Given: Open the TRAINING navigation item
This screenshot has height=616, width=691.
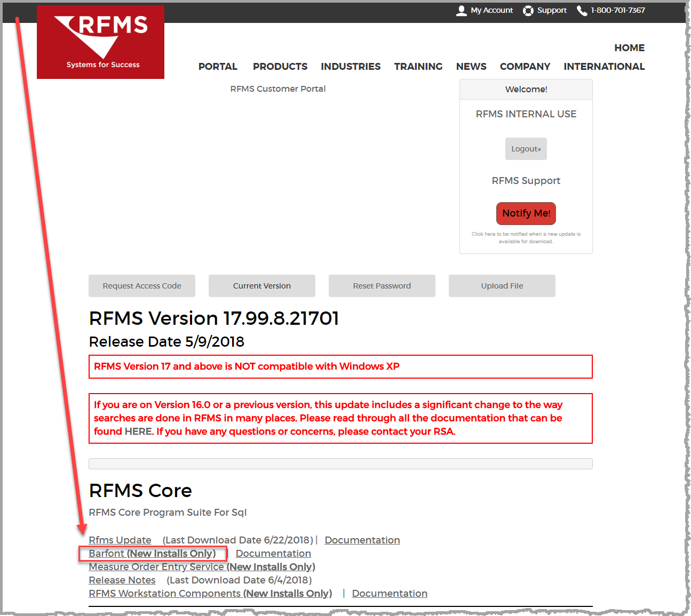Looking at the screenshot, I should (x=418, y=67).
